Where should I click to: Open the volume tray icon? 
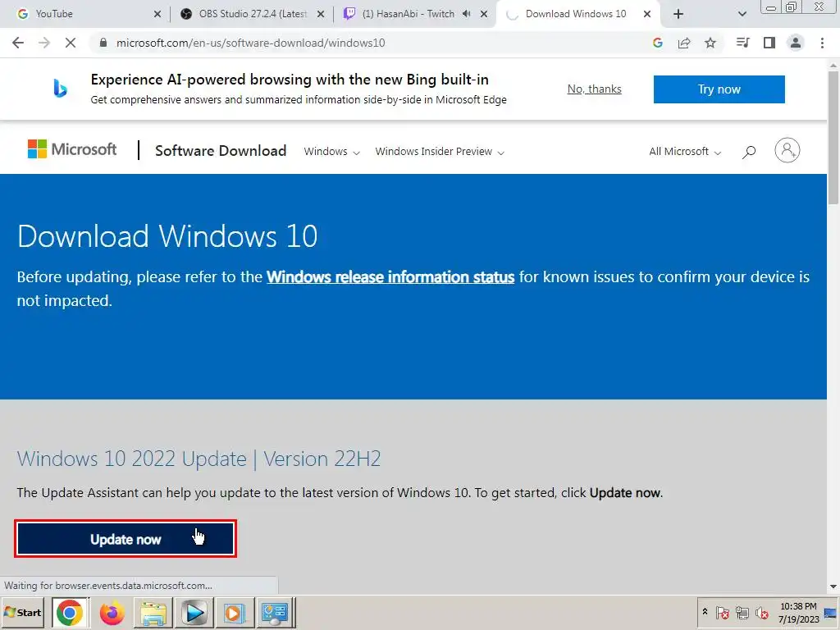click(x=761, y=612)
